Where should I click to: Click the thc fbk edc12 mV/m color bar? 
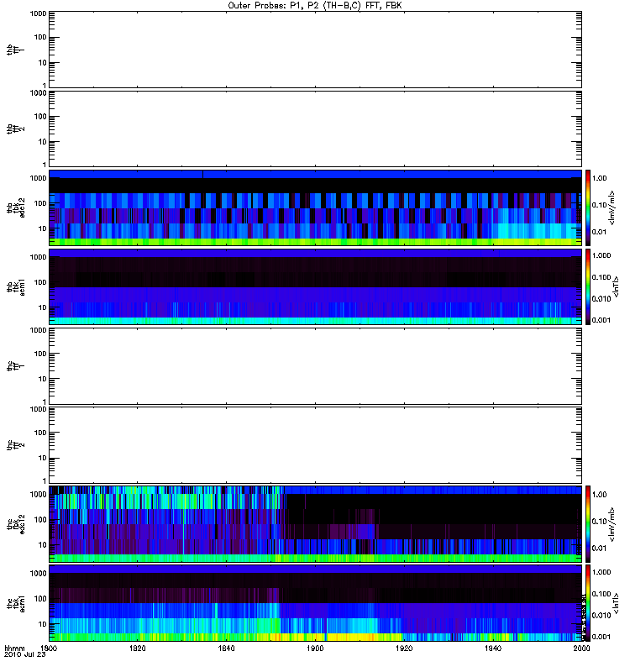(588, 523)
